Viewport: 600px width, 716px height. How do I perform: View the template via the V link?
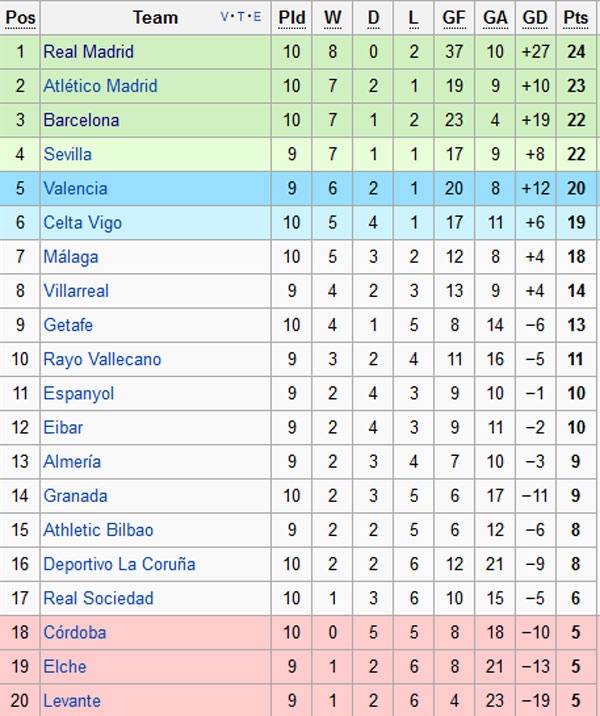[224, 17]
